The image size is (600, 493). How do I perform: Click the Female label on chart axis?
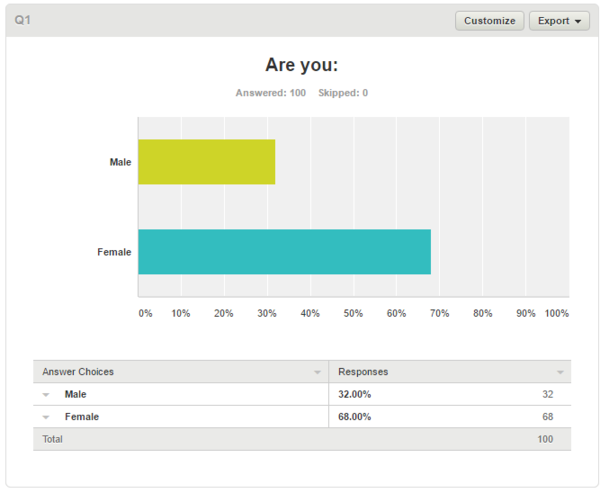click(114, 252)
